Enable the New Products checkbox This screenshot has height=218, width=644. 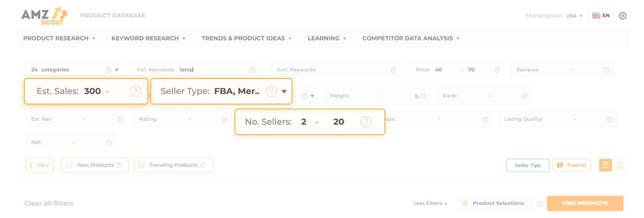(69, 165)
